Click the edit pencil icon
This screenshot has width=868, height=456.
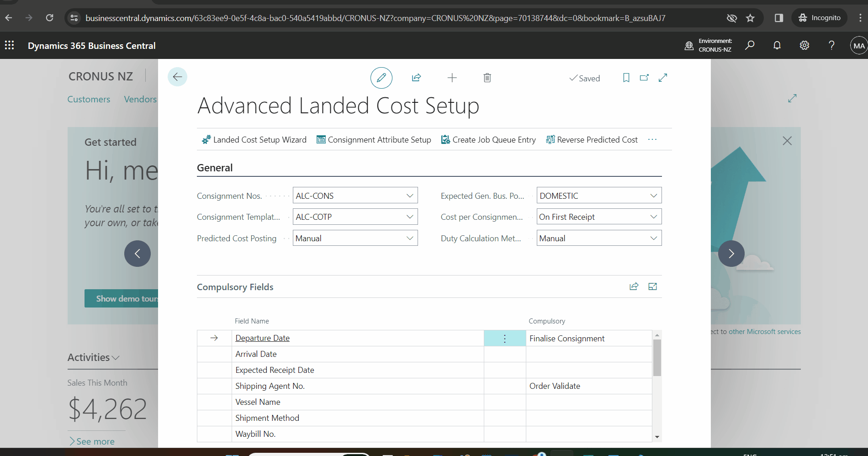(x=381, y=78)
